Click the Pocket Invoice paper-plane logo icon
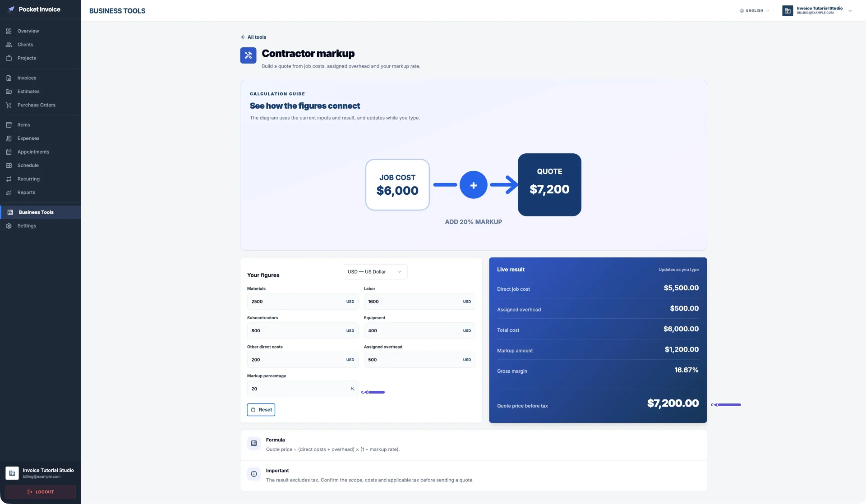This screenshot has width=866, height=504. tap(11, 9)
